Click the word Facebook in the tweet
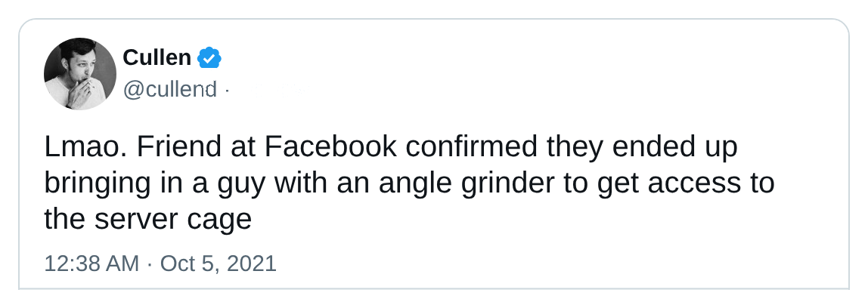This screenshot has height=308, width=868. click(x=330, y=147)
